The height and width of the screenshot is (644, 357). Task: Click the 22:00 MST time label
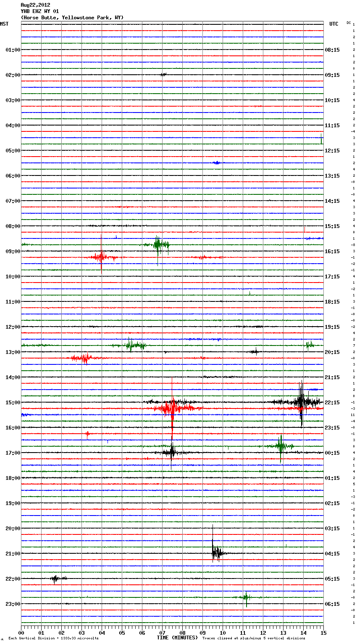point(13,579)
